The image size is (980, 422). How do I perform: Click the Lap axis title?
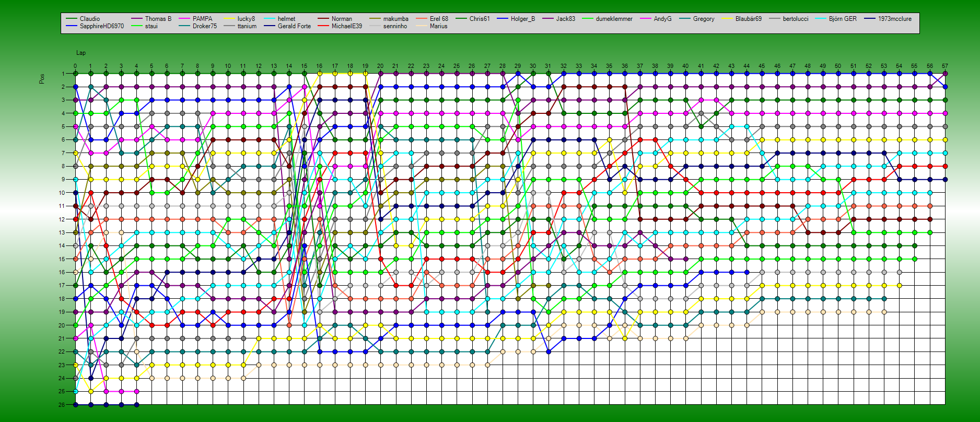point(81,53)
